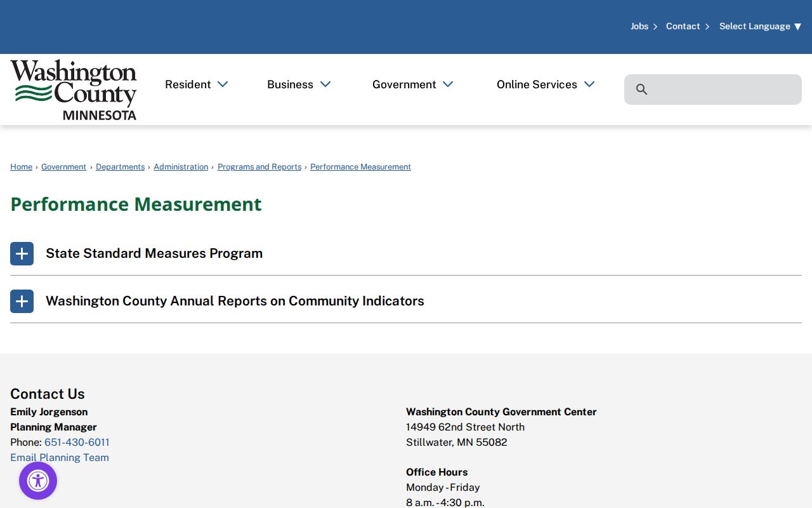Open the Government menu
The height and width of the screenshot is (508, 812).
click(404, 84)
